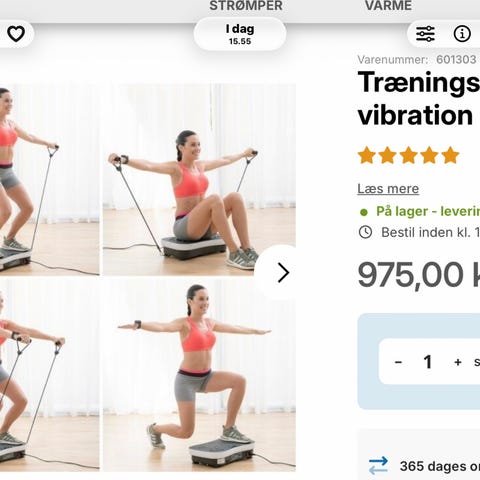Tap the I dag 15.55 pill
Viewport: 480px width, 480px height.
pyautogui.click(x=240, y=34)
